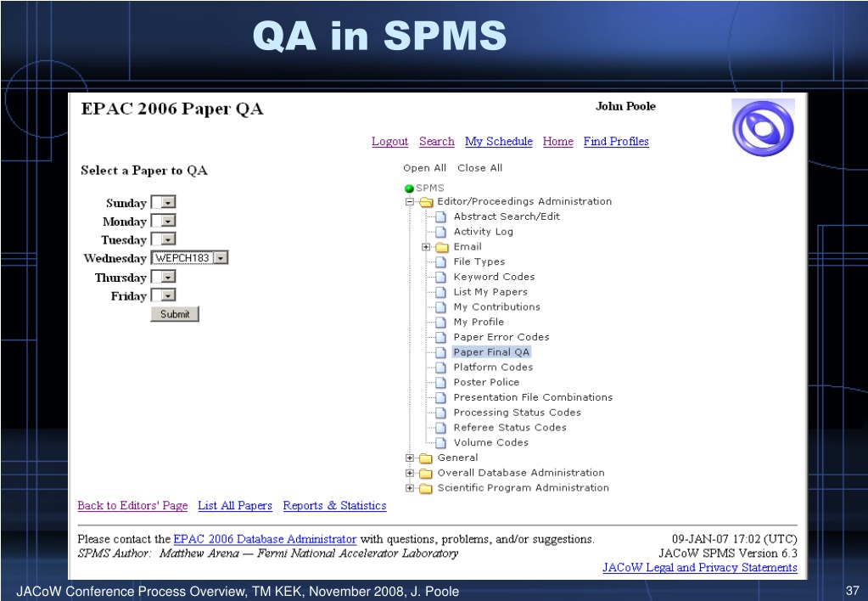Screen dimensions: 868x601
Task: Click the Paper Final QA page icon
Action: coord(440,352)
